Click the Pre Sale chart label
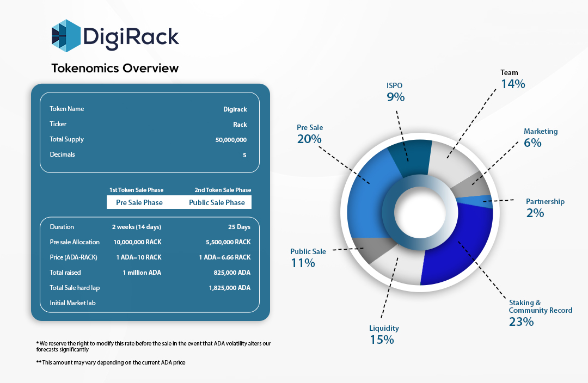The width and height of the screenshot is (588, 383). [310, 127]
